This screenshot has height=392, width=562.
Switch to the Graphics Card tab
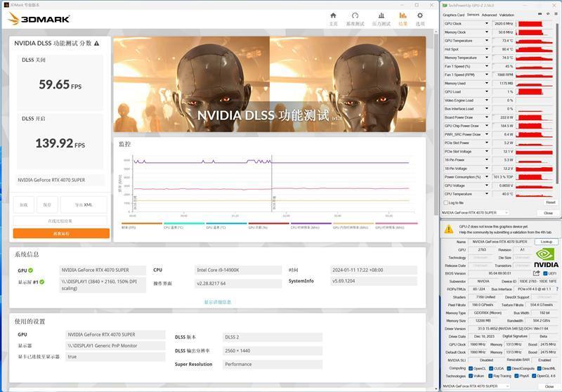pos(453,15)
